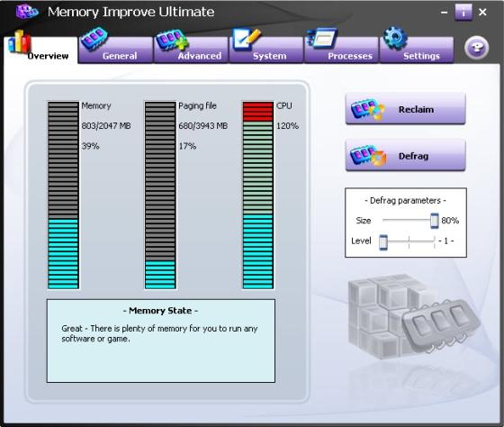This screenshot has height=427, width=504.
Task: Click the Processes window icon
Action: click(x=322, y=38)
